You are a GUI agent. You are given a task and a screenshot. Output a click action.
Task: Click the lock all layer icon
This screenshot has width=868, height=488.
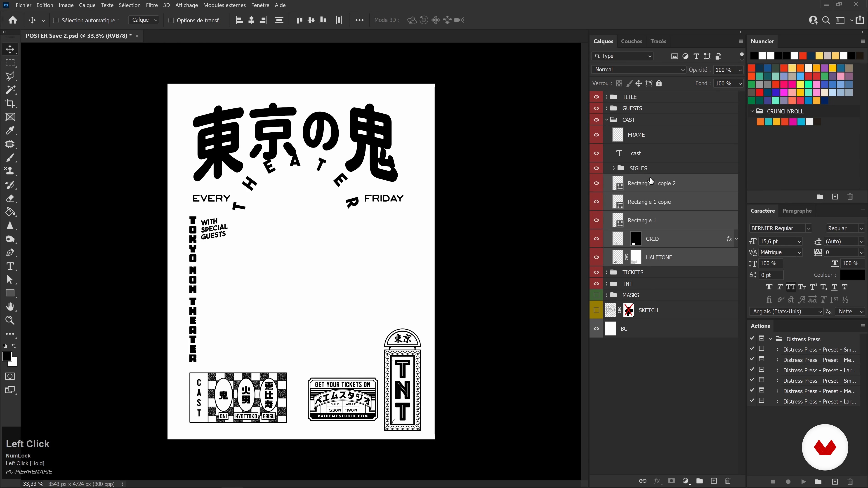pos(659,83)
